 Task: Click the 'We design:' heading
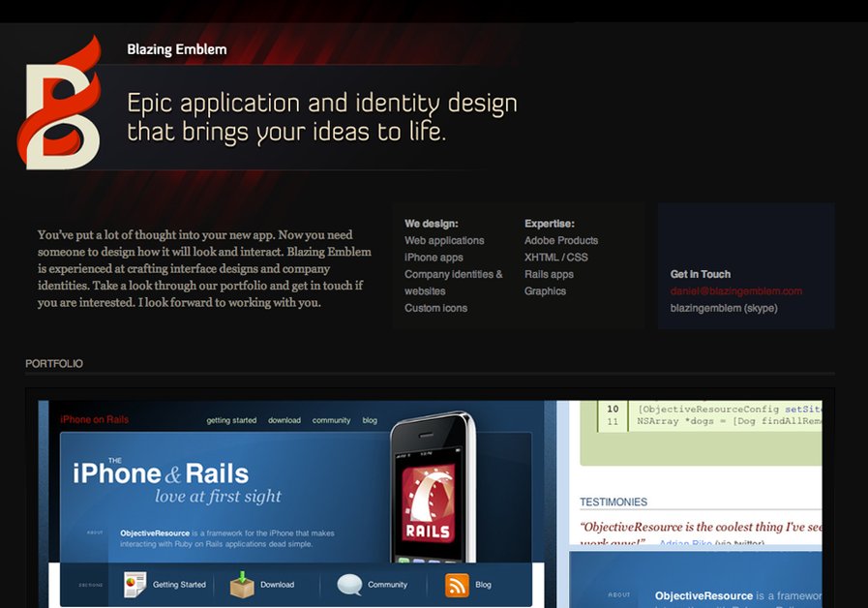(x=432, y=224)
